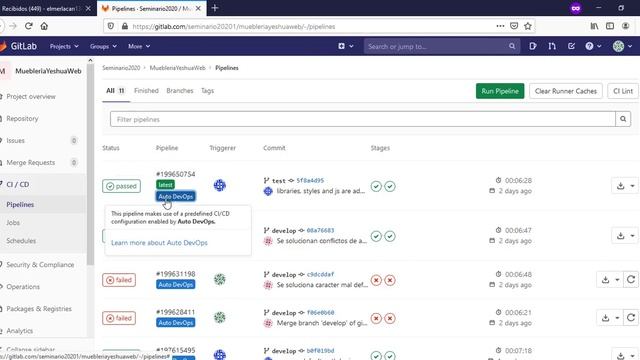Open the Pocket save icon in address bar

[x=514, y=26]
